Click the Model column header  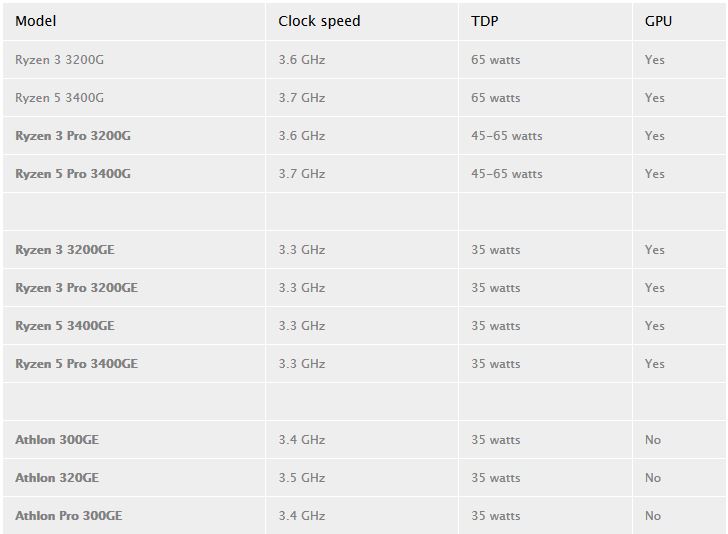(35, 21)
